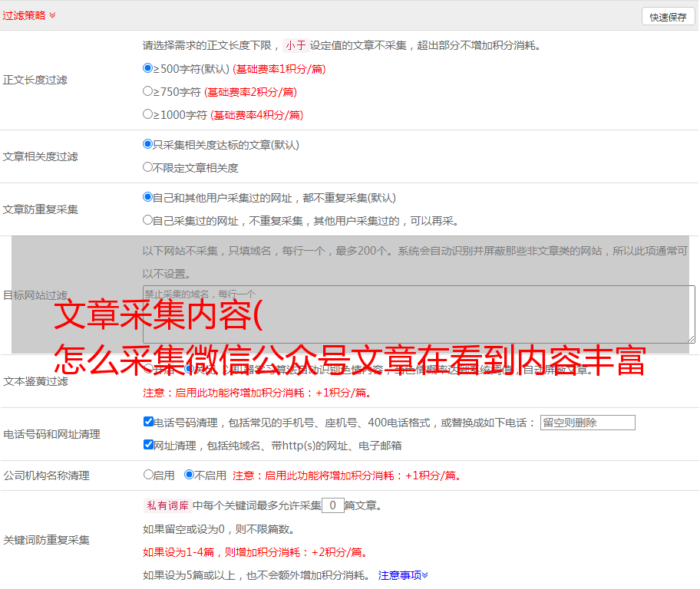Click the 留空则删除 replacement phone field

(x=587, y=423)
